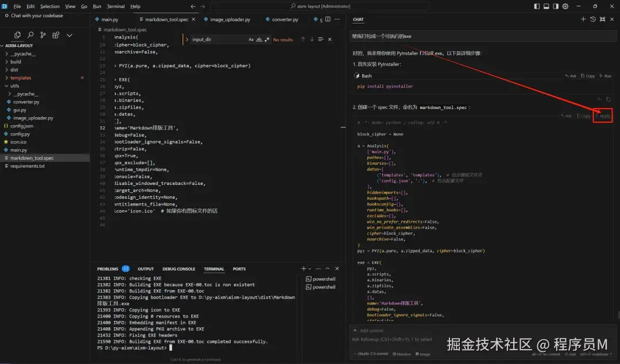Open gui.py in file tree
This screenshot has width=620, height=364.
pyautogui.click(x=20, y=110)
